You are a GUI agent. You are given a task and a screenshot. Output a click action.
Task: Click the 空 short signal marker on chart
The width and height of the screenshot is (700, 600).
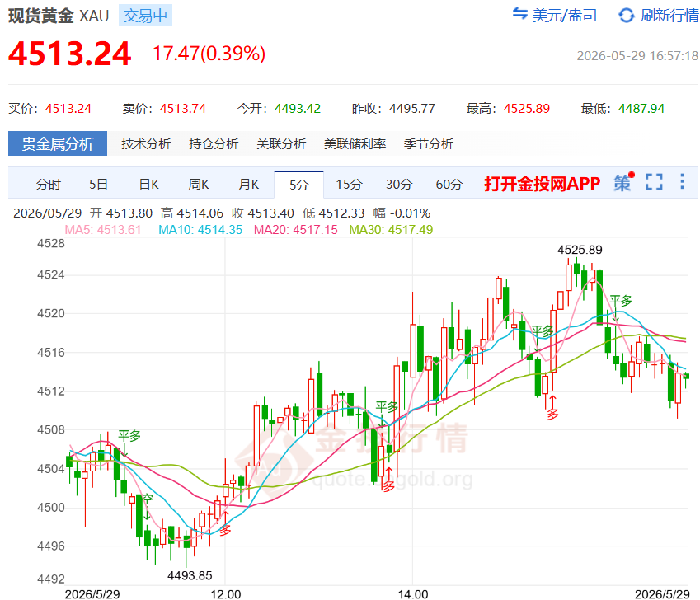147,499
